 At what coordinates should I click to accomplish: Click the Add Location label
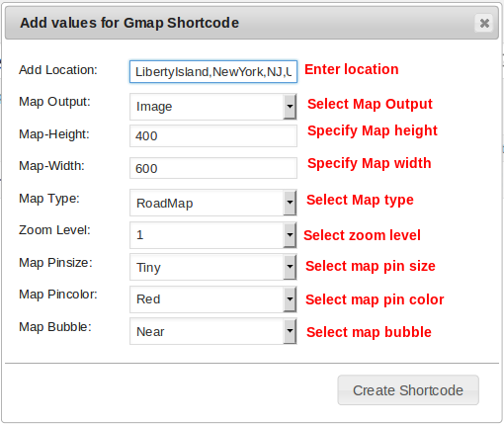point(58,70)
